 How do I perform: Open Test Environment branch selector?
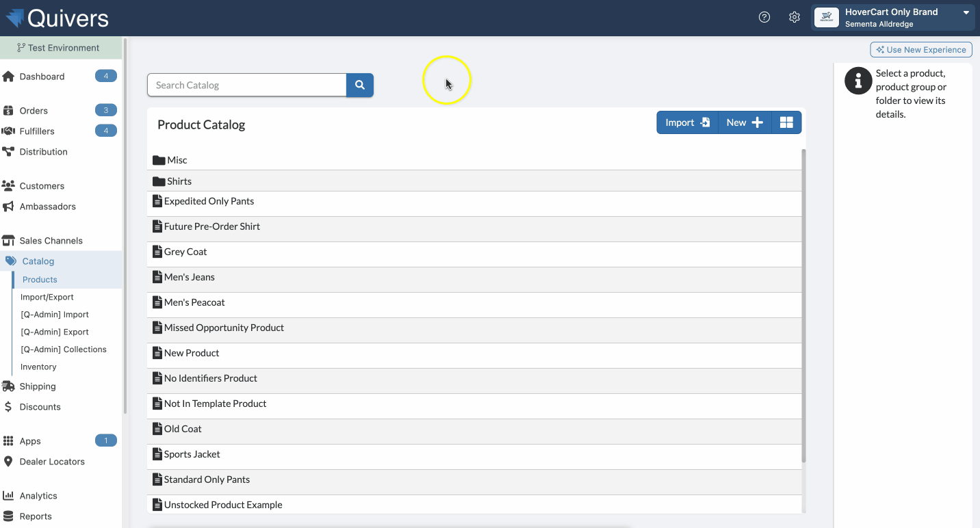60,48
